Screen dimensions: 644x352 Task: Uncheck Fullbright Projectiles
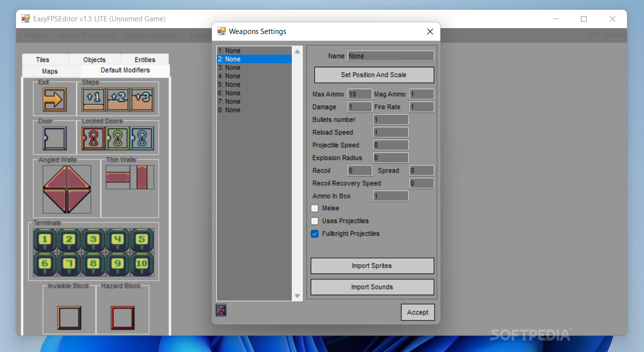point(315,234)
